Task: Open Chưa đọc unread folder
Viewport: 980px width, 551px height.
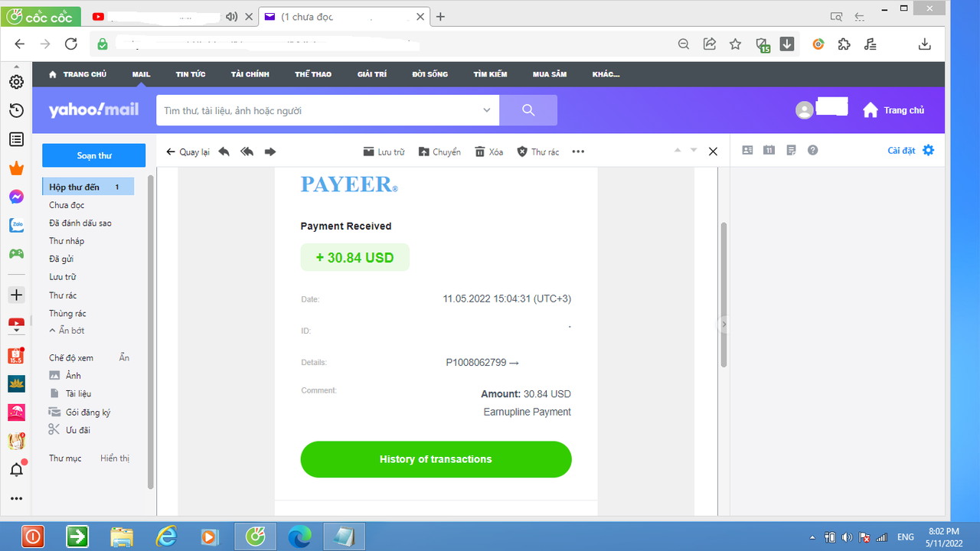Action: click(67, 205)
